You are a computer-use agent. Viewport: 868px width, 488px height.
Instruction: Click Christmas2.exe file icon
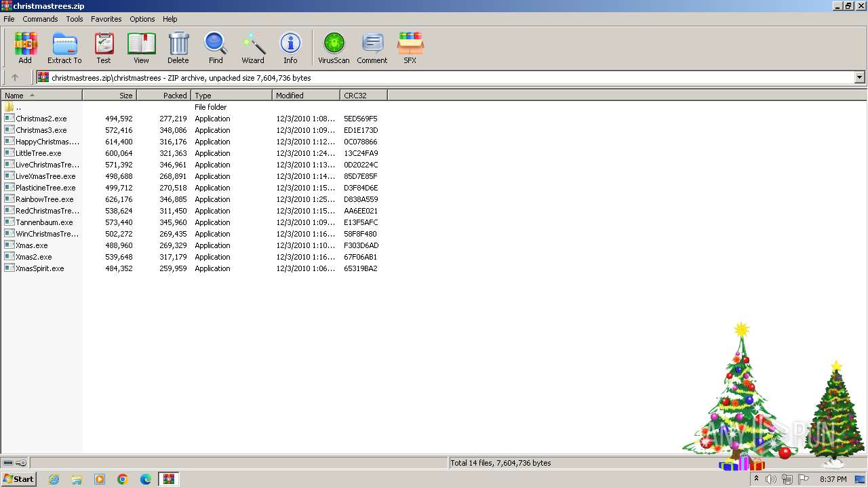(x=9, y=119)
